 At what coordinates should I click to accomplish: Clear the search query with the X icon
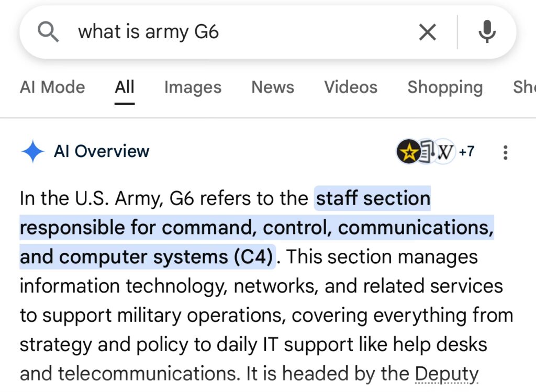[x=428, y=32]
